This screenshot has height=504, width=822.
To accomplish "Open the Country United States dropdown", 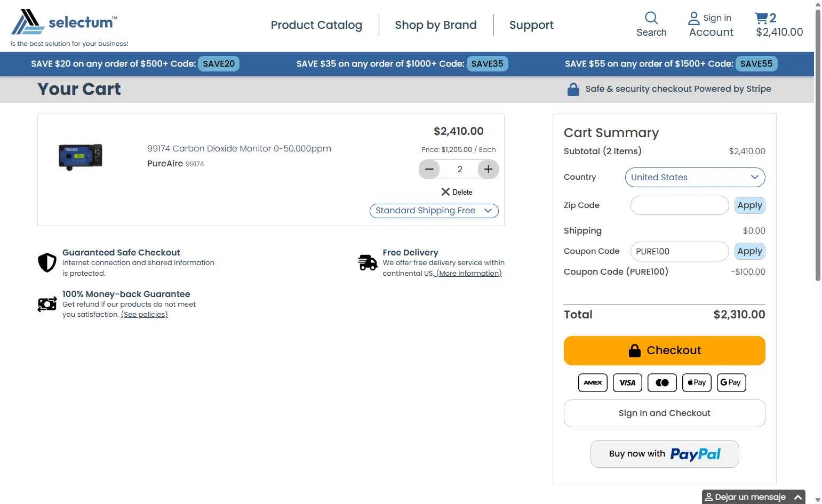I will 695,177.
